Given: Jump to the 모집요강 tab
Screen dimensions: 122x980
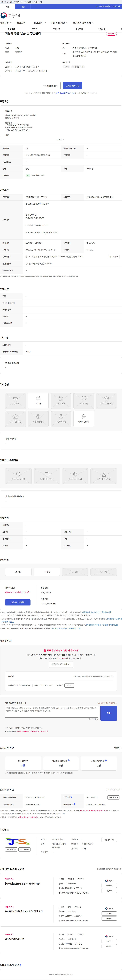Looking at the screenshot, I should coord(11,29).
